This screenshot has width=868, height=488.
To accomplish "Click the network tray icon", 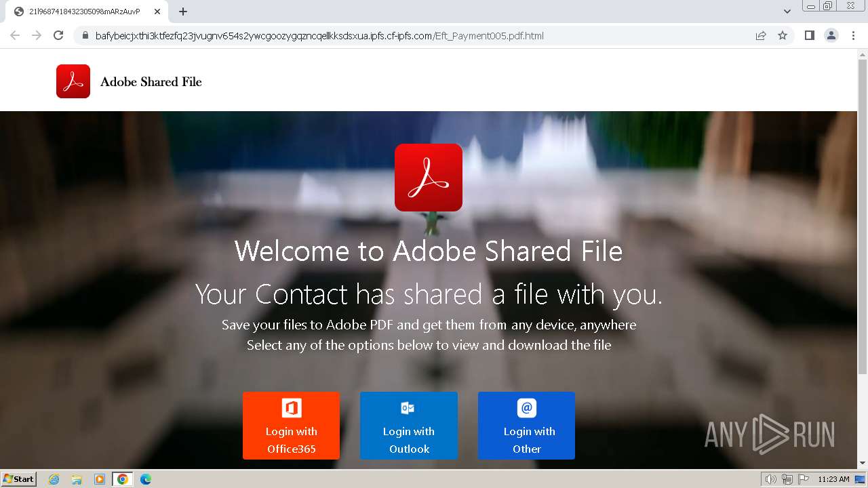I will [787, 479].
